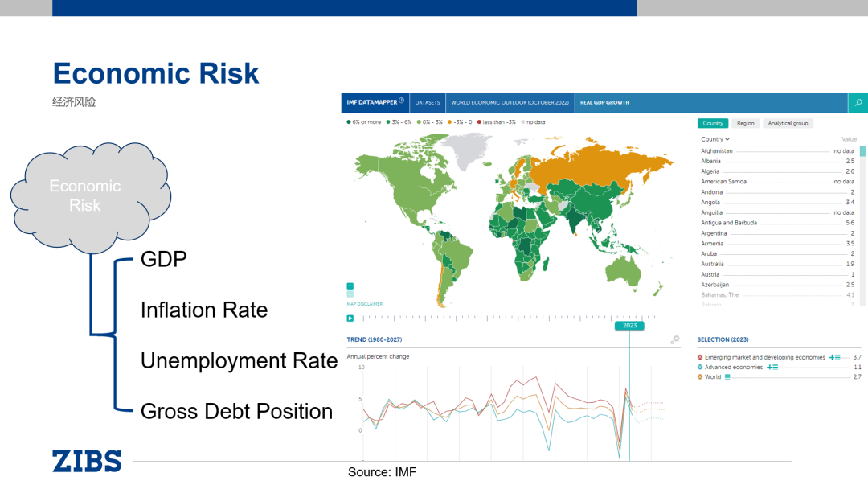868x489 pixels.
Task: Click the Inflation Rate bullet text
Action: tap(203, 310)
